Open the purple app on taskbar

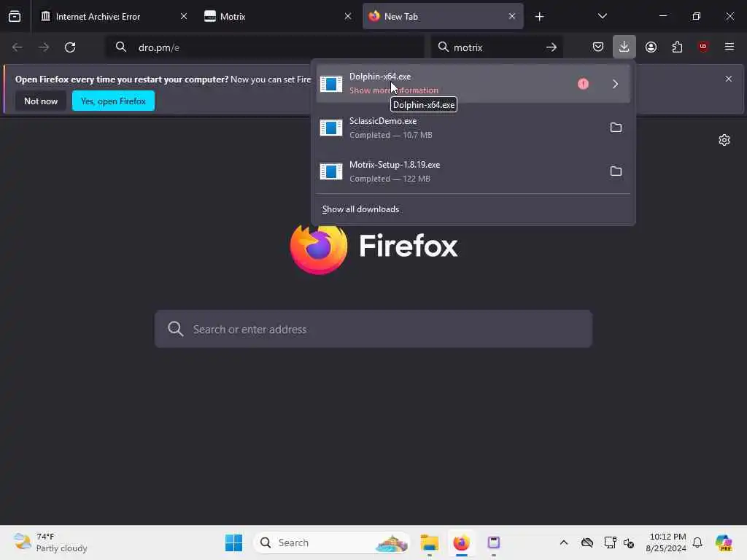pos(494,542)
